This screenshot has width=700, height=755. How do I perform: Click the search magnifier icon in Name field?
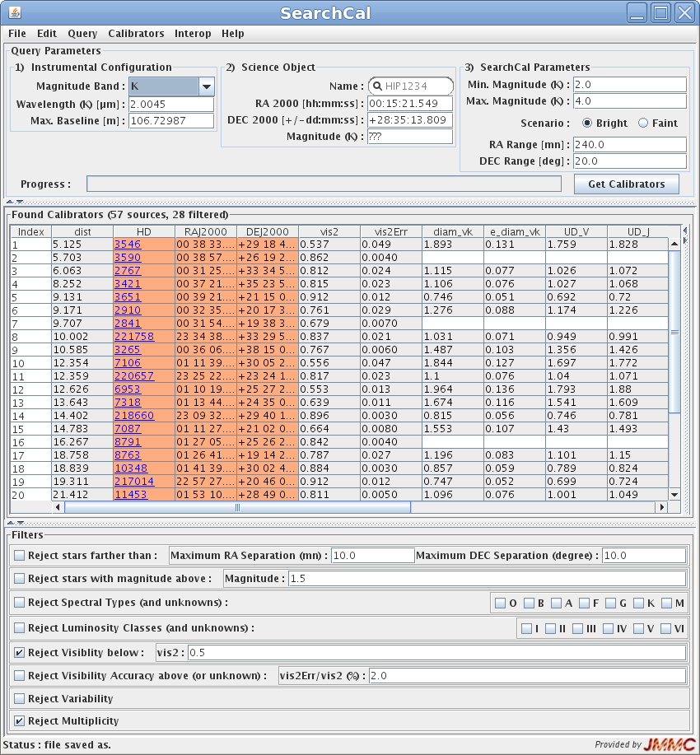[377, 86]
